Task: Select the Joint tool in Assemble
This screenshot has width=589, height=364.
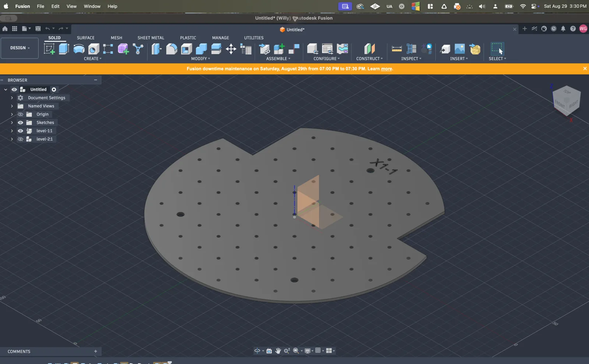Action: [x=294, y=49]
